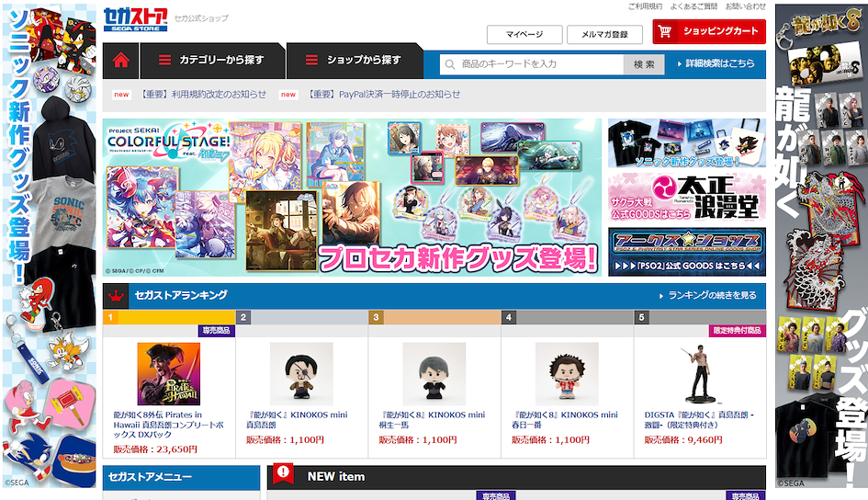Image resolution: width=868 pixels, height=500 pixels.
Task: Click the price 23,650円 text
Action: coord(155,449)
